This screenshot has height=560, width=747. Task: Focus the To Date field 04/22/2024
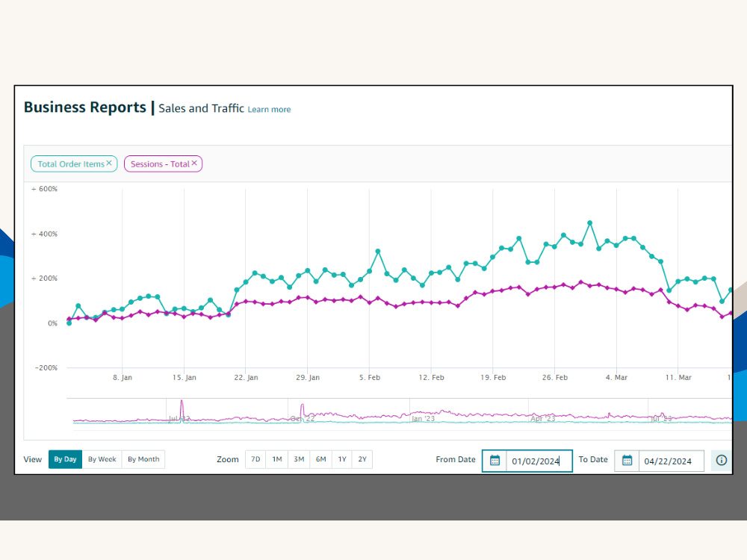tap(671, 461)
